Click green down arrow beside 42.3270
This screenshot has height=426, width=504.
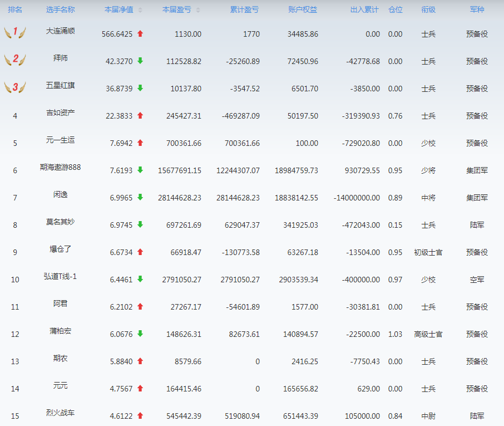point(140,61)
